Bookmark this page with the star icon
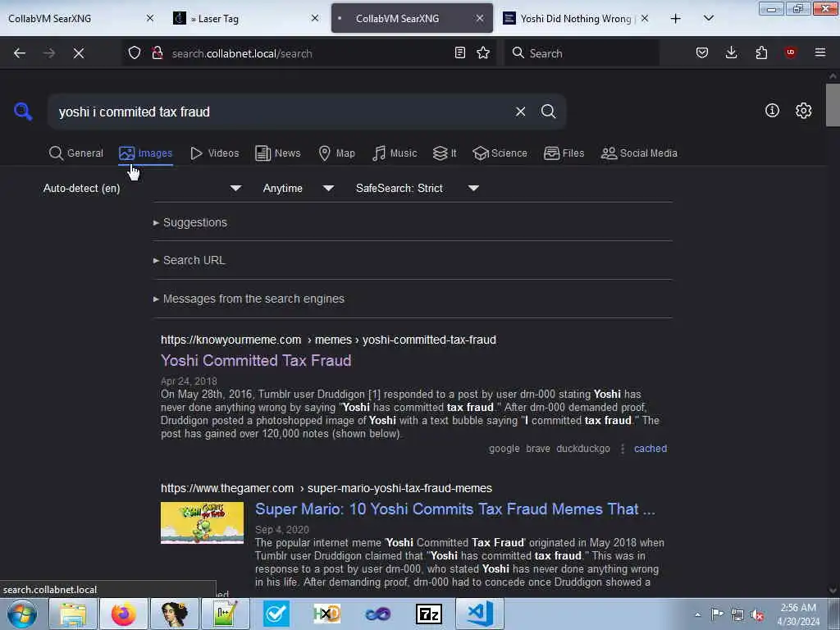 [483, 53]
